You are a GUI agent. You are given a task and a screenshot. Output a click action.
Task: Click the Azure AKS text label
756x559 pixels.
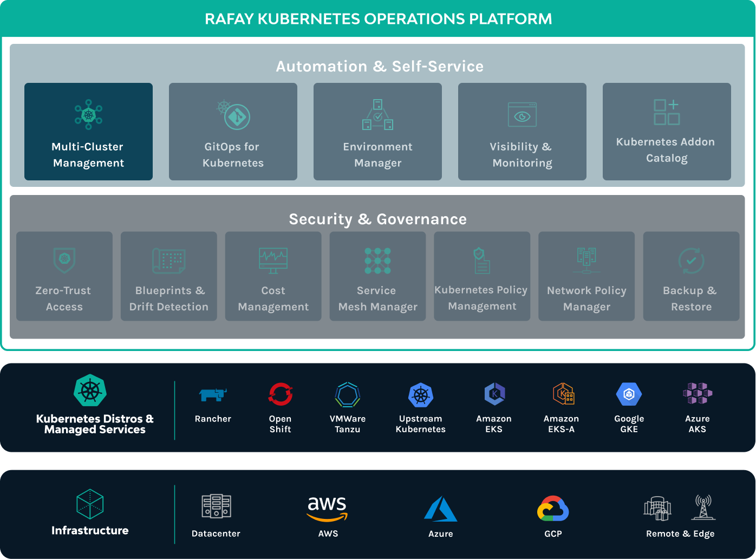tap(698, 424)
